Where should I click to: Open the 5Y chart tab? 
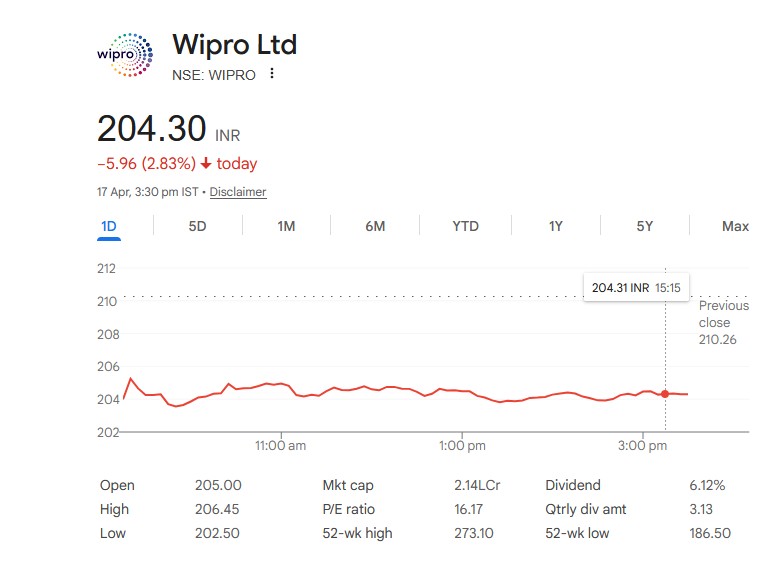645,226
